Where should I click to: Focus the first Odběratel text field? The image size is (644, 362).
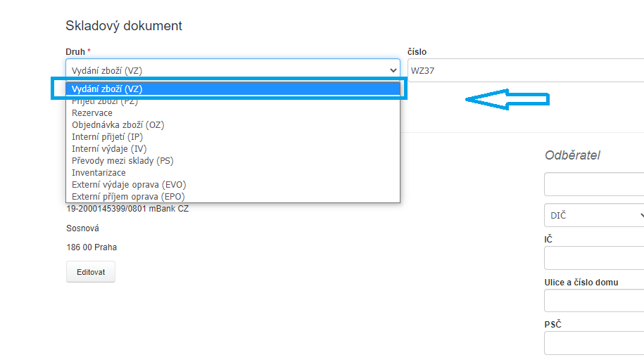point(593,184)
